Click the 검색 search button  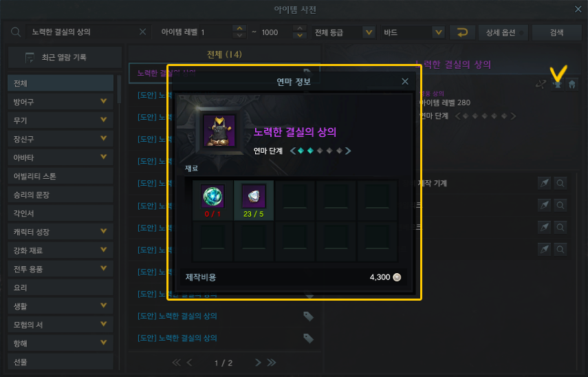point(556,32)
